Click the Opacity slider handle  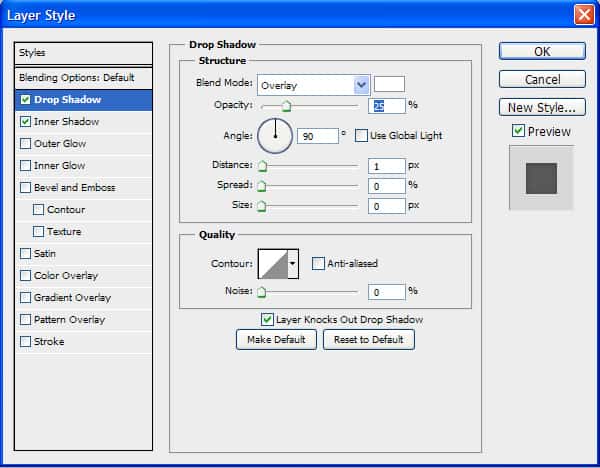[x=286, y=106]
